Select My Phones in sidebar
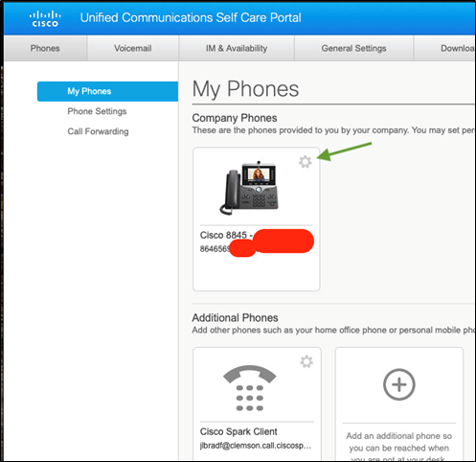The image size is (476, 462). click(x=107, y=91)
